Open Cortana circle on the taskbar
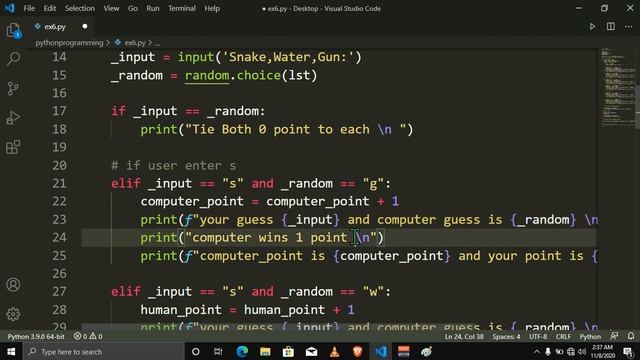 (196, 351)
